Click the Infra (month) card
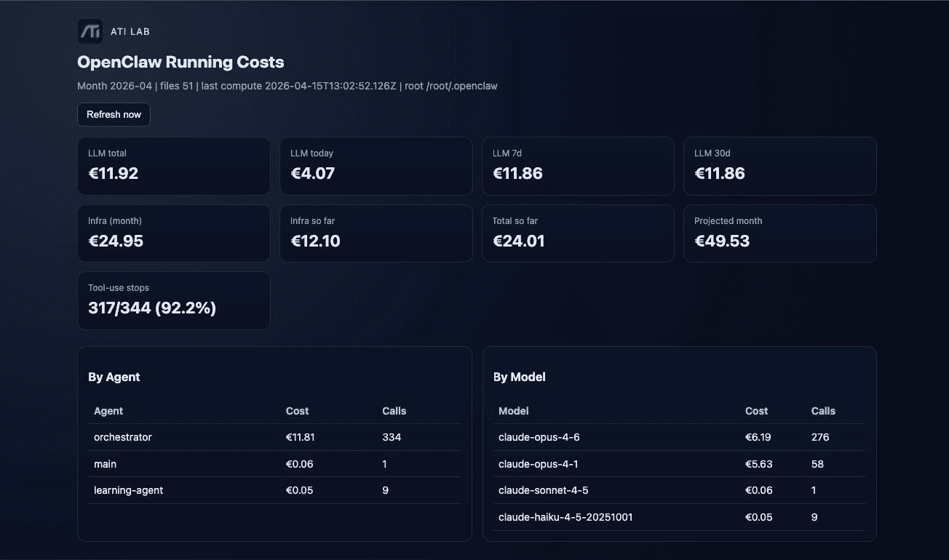This screenshot has width=949, height=560. (173, 233)
